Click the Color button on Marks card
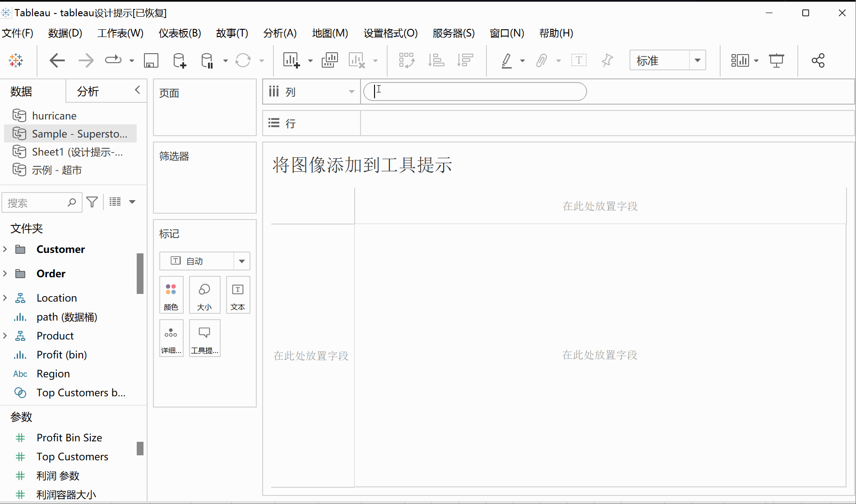The width and height of the screenshot is (856, 504). [171, 295]
